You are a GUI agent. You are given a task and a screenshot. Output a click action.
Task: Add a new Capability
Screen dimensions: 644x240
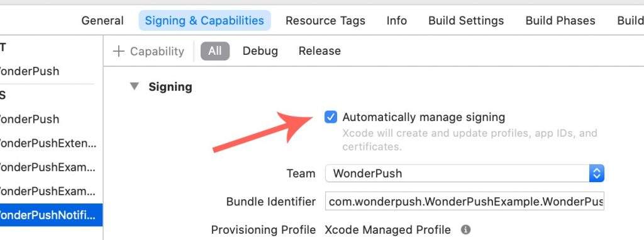click(148, 51)
